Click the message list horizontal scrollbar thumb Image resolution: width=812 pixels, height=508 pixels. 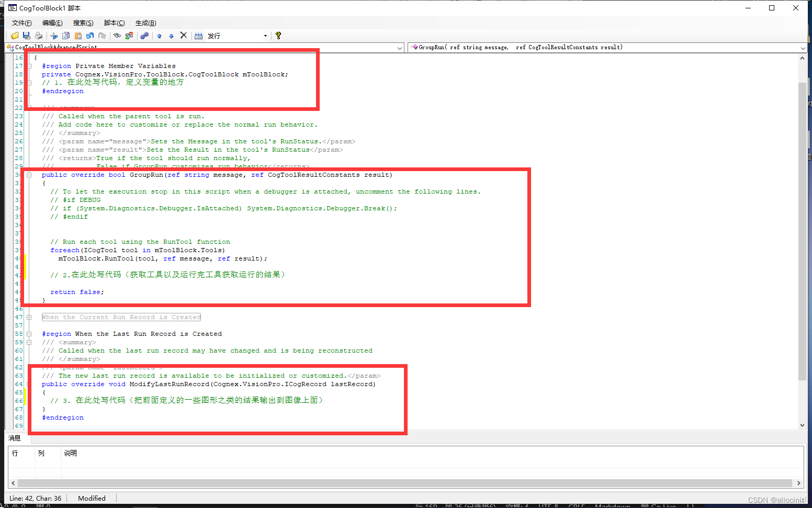tap(405, 483)
